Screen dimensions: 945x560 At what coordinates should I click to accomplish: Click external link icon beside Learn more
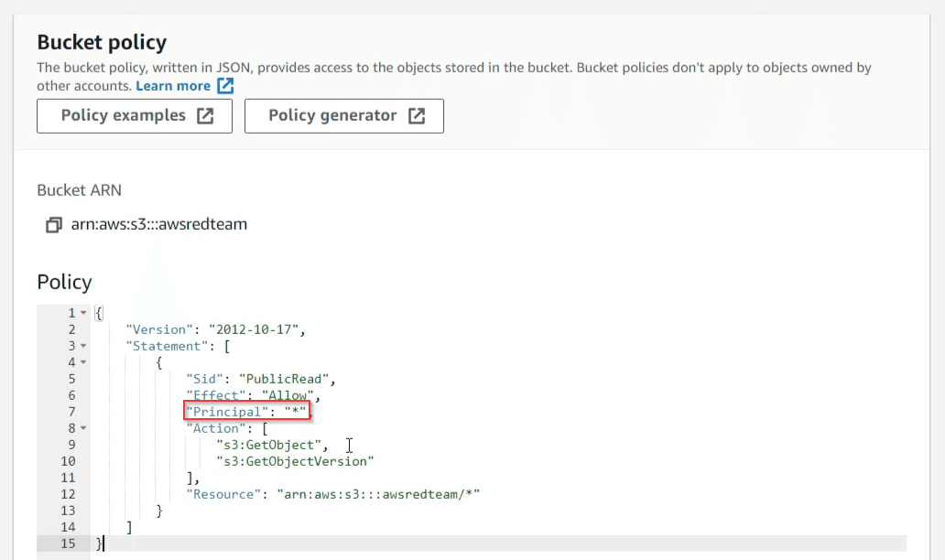click(225, 86)
